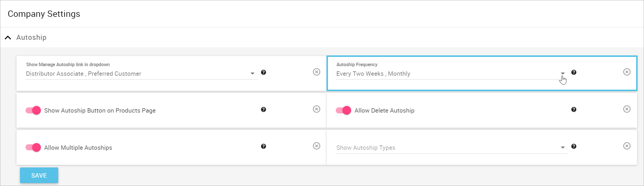
Task: Select the Autoship section header
Action: point(31,37)
